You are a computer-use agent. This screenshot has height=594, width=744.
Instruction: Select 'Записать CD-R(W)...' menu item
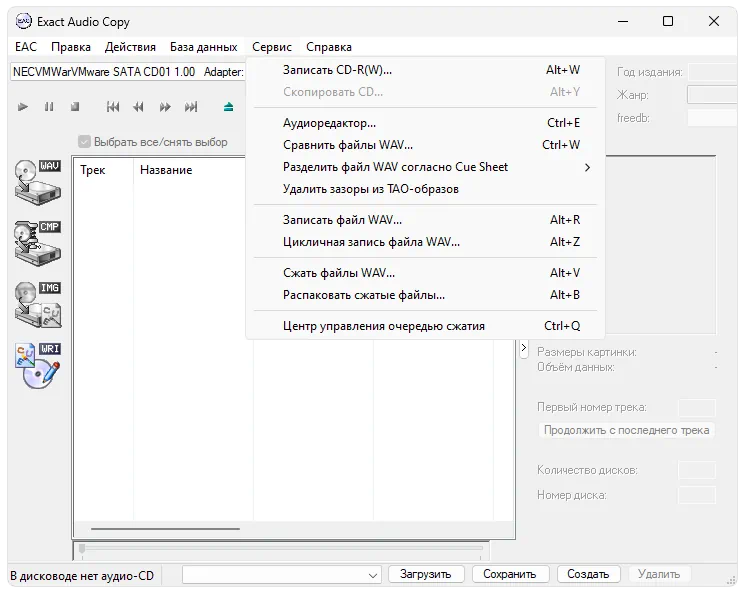[x=425, y=70]
